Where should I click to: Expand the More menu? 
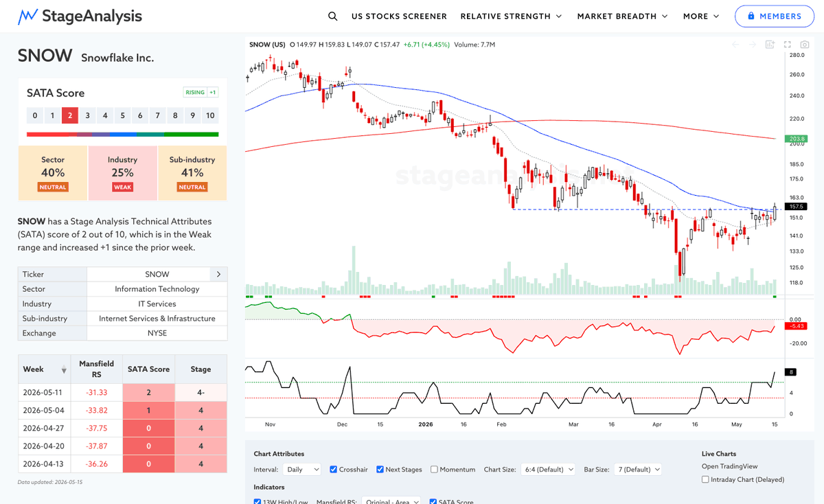coord(701,16)
